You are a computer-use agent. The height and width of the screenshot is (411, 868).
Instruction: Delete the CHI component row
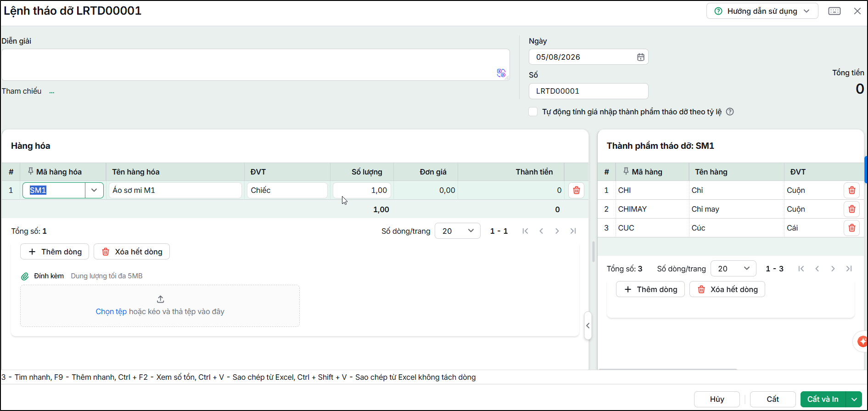(851, 190)
